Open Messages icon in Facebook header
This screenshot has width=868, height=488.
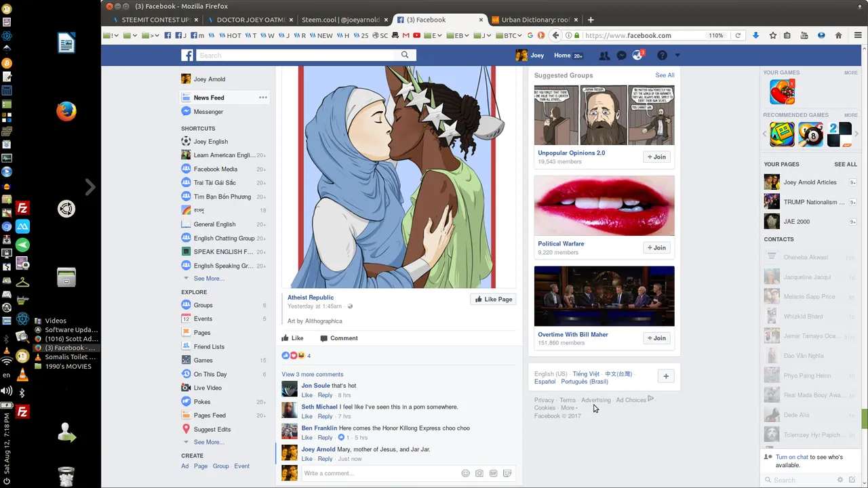click(621, 56)
